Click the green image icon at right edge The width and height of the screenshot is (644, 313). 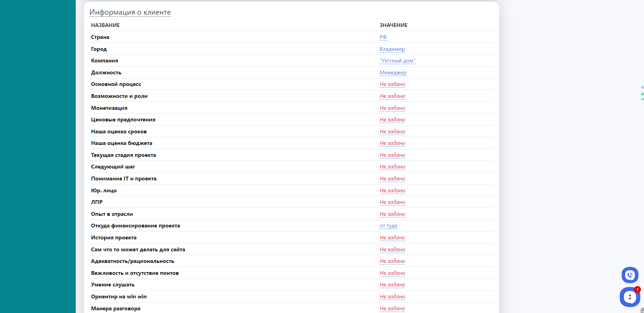[x=642, y=96]
